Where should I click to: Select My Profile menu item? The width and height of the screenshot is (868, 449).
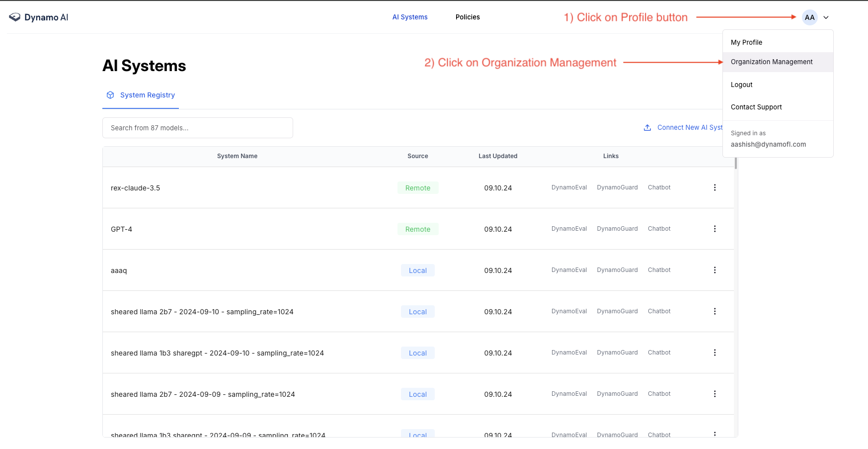[746, 42]
